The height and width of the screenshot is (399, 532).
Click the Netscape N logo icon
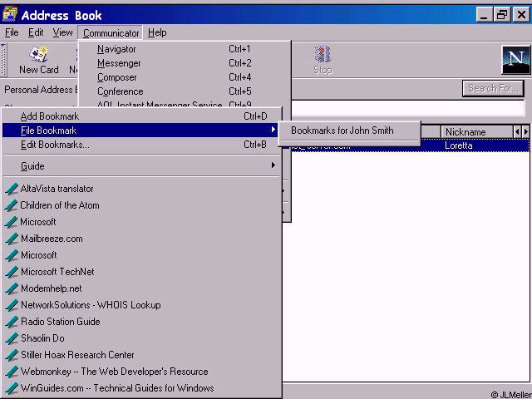[515, 60]
